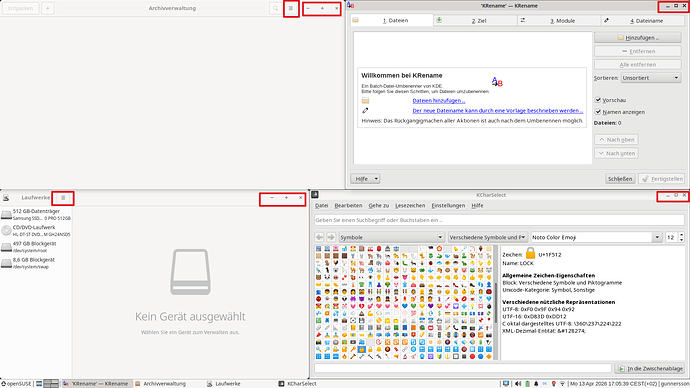Open the openSUSE start menu
690x388 pixels.
pyautogui.click(x=16, y=384)
